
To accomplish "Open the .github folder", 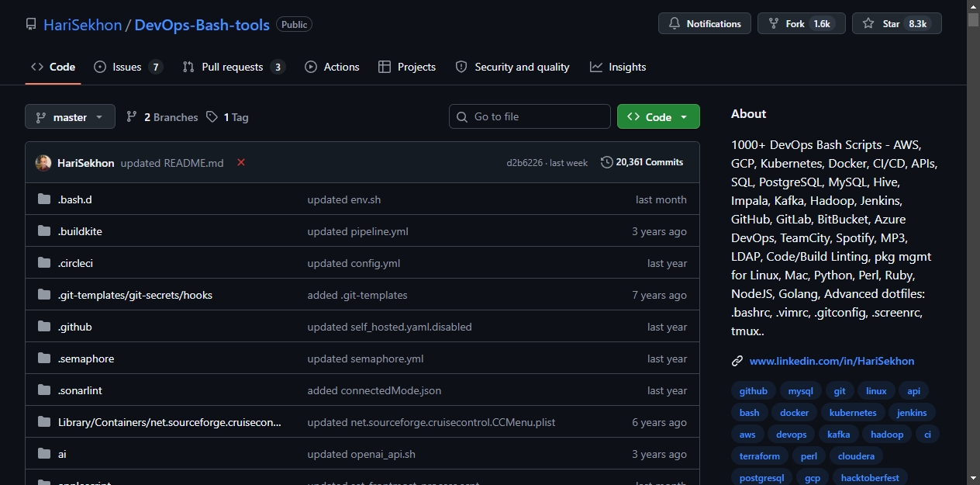I will [x=75, y=327].
